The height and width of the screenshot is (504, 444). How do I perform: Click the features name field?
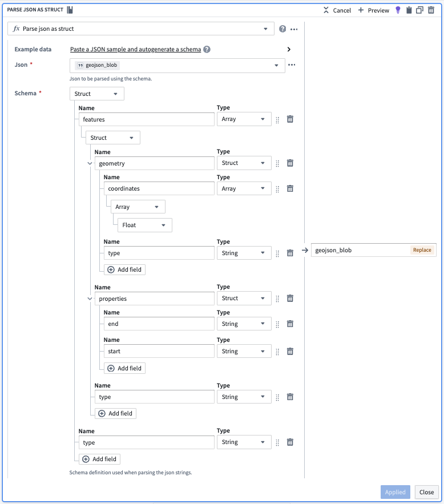146,119
